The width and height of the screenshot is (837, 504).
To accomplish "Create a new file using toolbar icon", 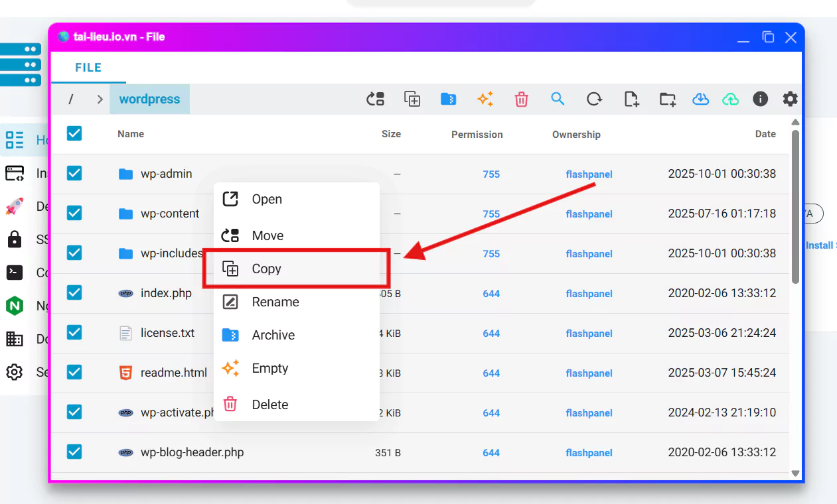I will pos(631,99).
